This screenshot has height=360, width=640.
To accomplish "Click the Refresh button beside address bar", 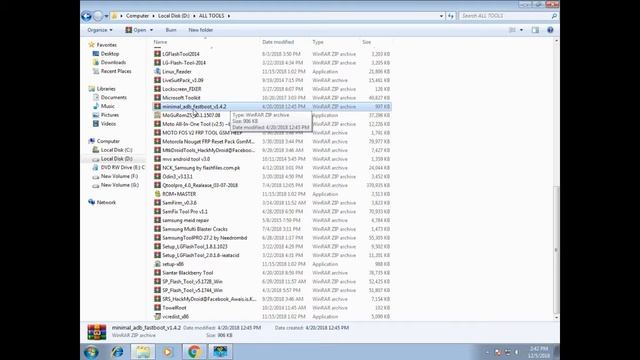I will click(451, 16).
